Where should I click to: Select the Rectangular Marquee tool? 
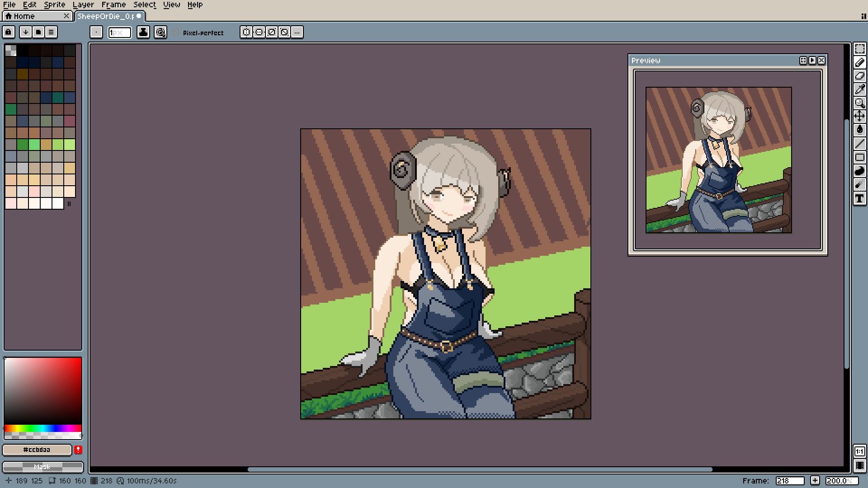[x=859, y=49]
